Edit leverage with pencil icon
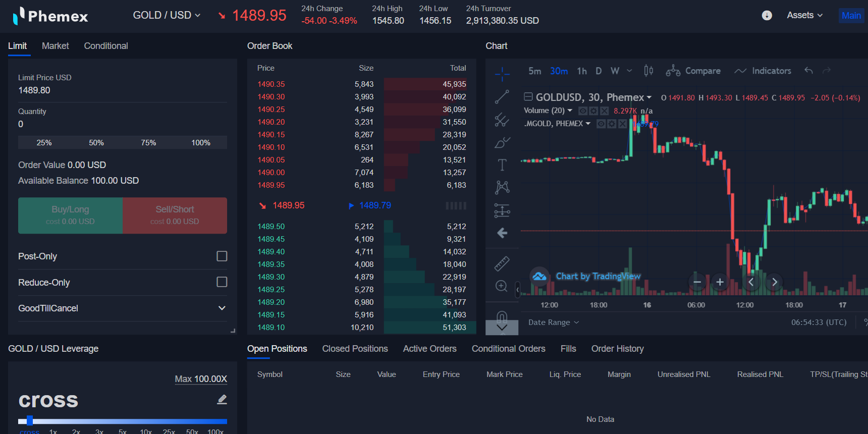868x434 pixels. 222,400
